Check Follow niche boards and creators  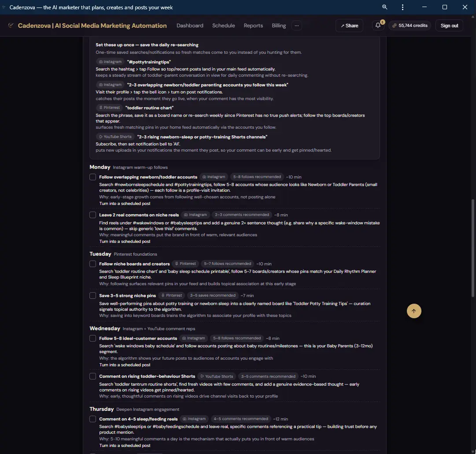(x=92, y=264)
